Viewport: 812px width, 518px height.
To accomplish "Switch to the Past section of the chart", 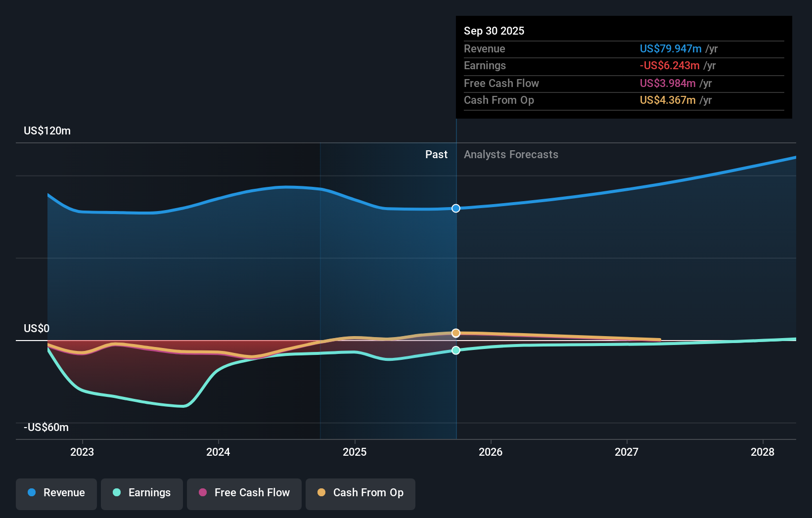I will [436, 154].
